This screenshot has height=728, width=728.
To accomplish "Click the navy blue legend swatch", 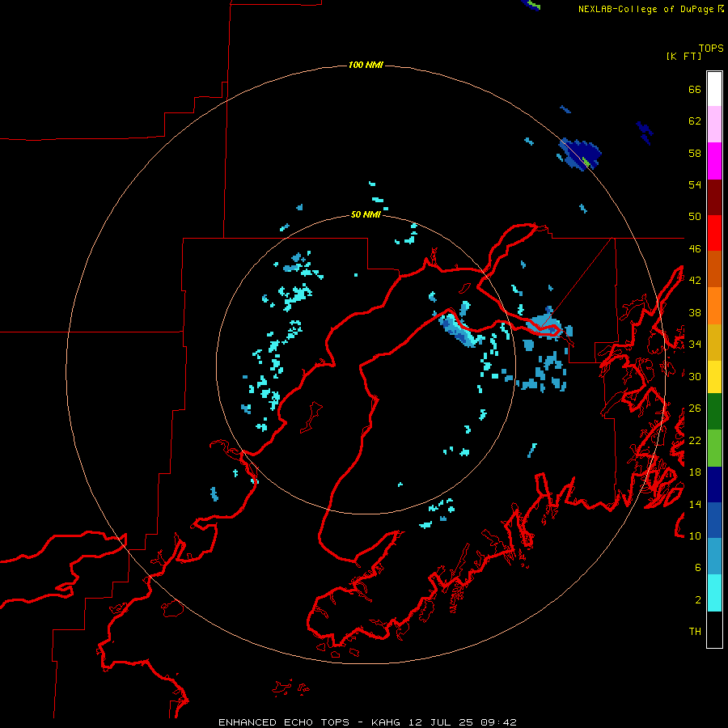I will tap(714, 485).
